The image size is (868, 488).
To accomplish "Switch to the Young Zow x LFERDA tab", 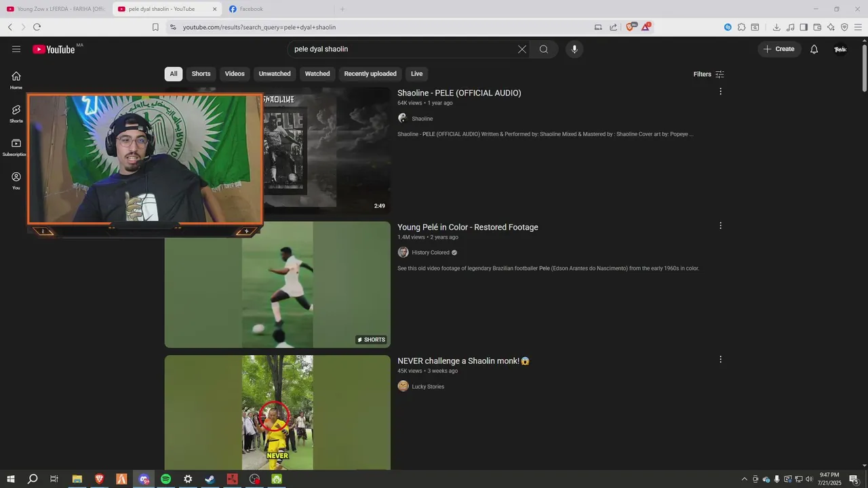I will click(x=54, y=9).
